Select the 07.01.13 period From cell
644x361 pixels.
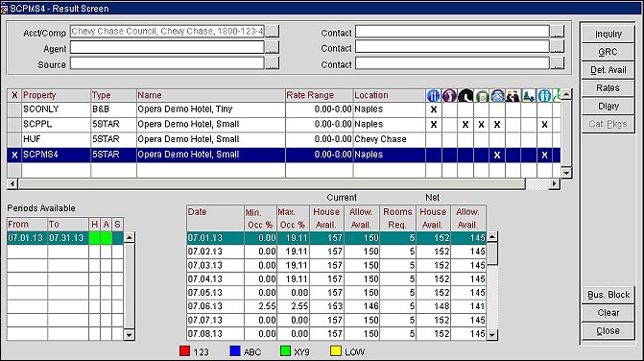[x=27, y=238]
